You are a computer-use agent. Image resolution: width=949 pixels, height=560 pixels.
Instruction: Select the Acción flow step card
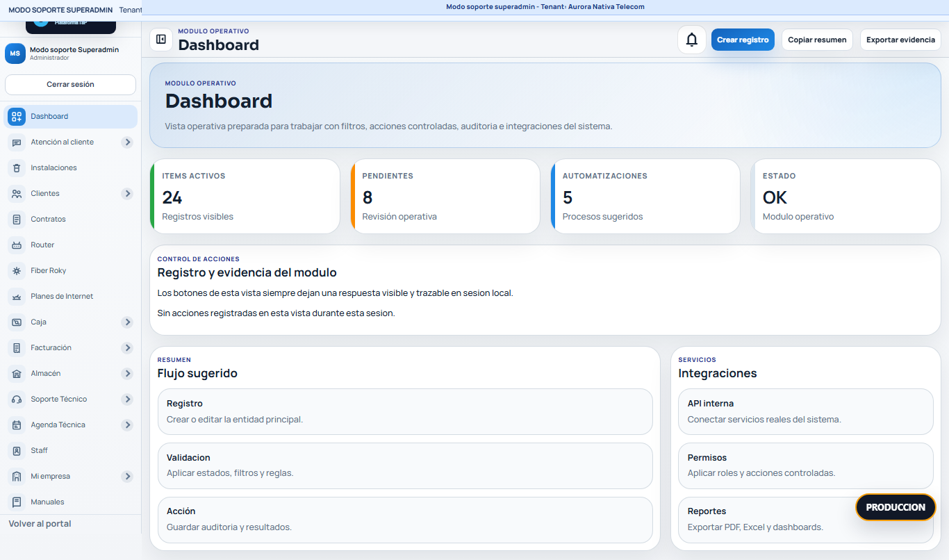(x=405, y=520)
